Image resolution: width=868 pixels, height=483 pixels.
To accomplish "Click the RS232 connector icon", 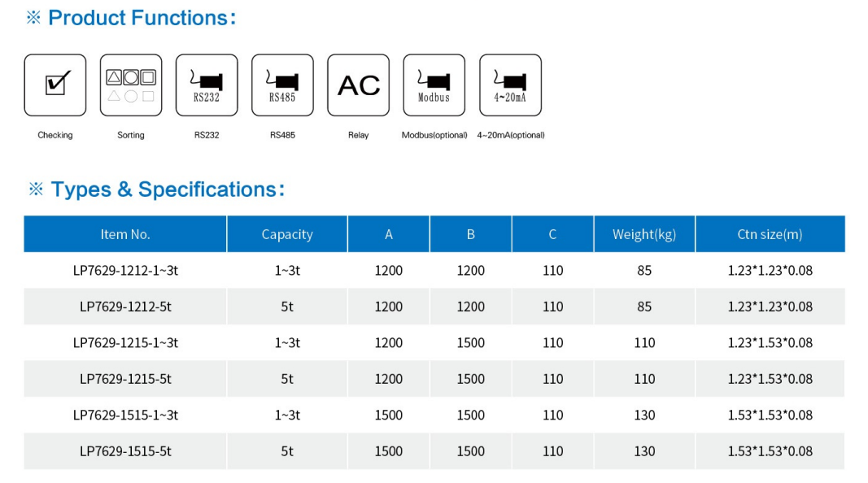I will coord(207,85).
